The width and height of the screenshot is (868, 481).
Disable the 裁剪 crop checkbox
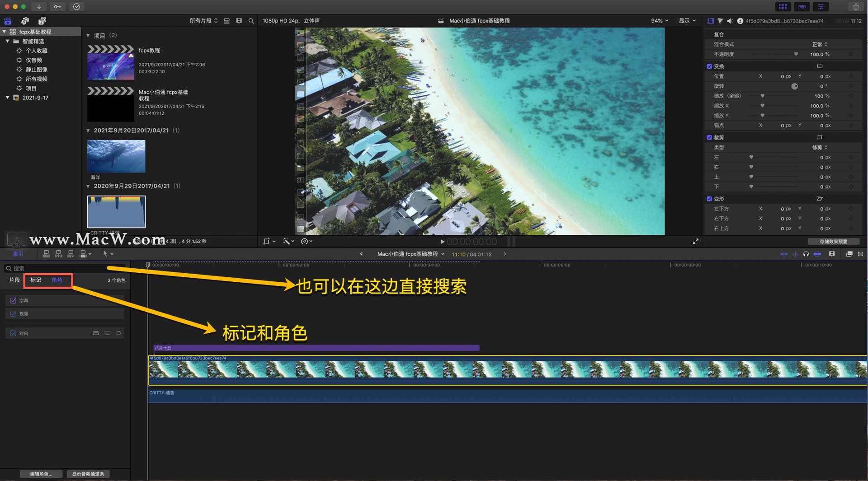pos(709,137)
